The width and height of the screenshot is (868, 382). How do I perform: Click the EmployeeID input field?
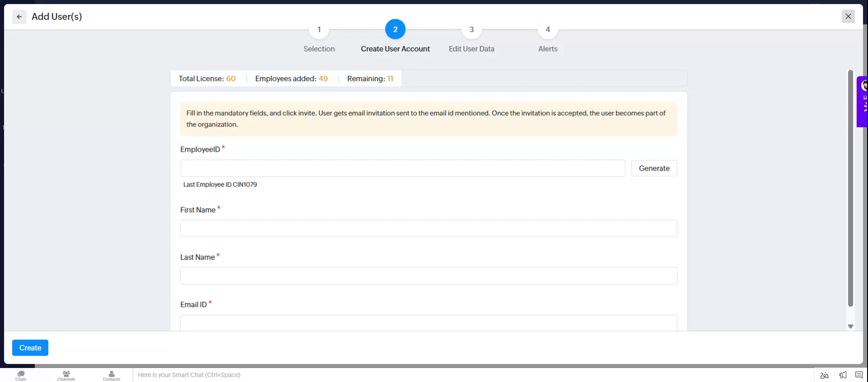[402, 168]
